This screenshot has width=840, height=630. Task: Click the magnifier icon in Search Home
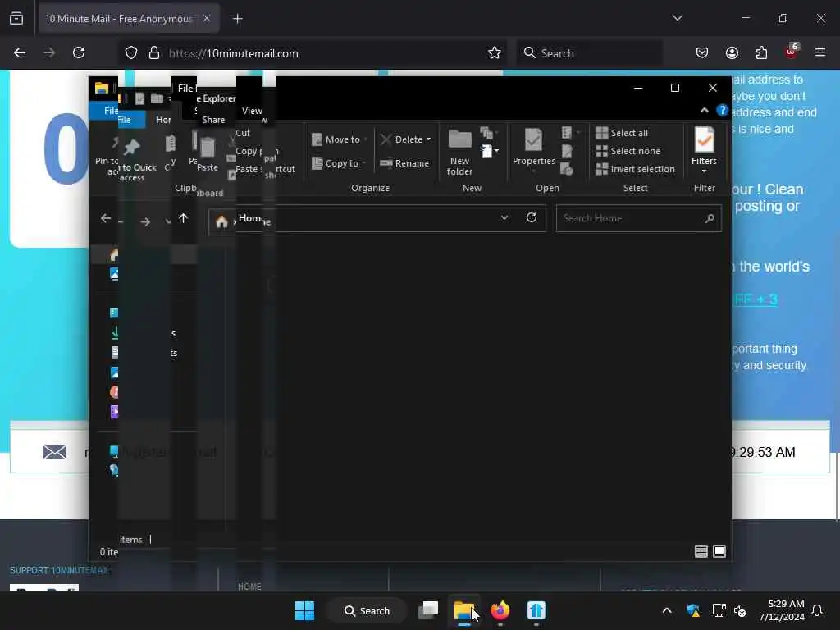(710, 218)
